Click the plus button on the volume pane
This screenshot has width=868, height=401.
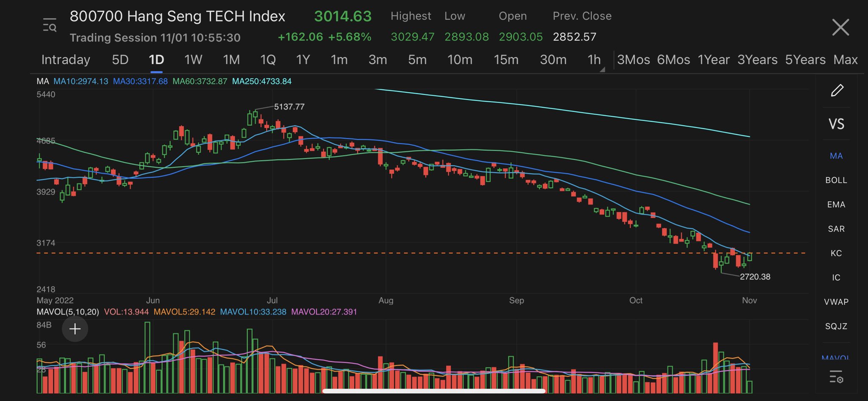point(75,329)
